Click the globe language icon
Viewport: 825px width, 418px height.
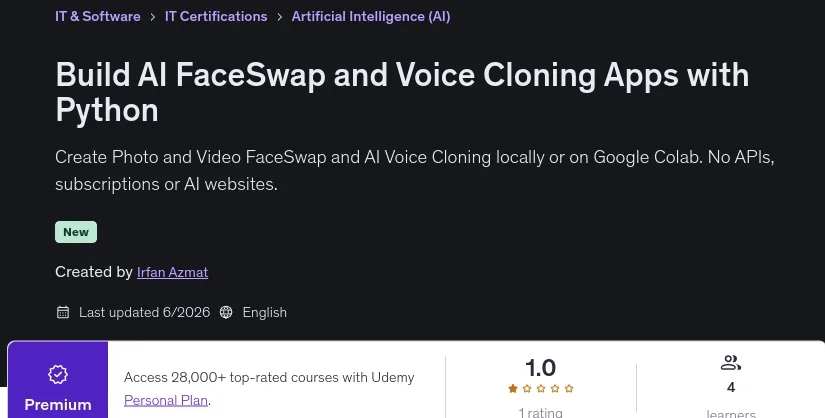click(226, 312)
